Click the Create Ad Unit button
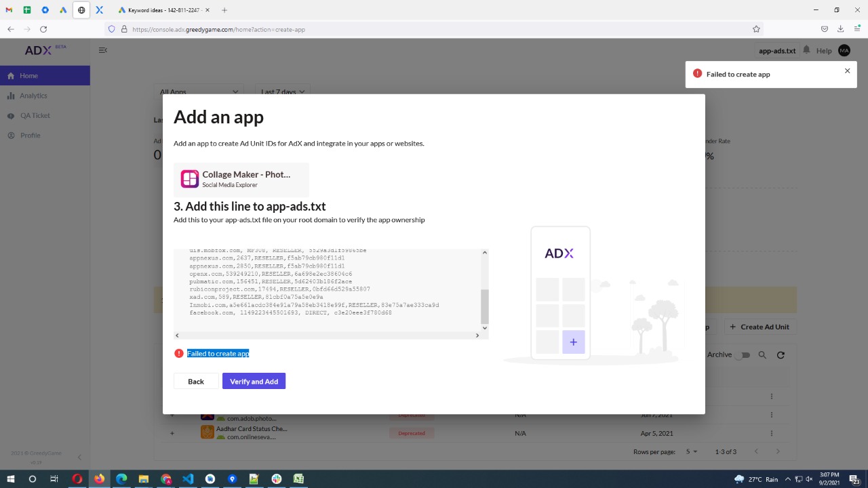Viewport: 868px width, 488px height. pyautogui.click(x=759, y=327)
